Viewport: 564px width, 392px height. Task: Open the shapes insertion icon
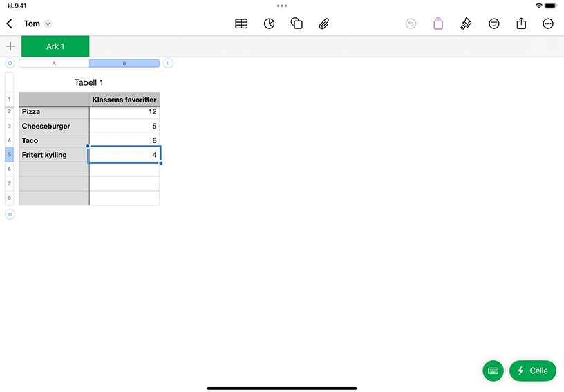pyautogui.click(x=297, y=24)
